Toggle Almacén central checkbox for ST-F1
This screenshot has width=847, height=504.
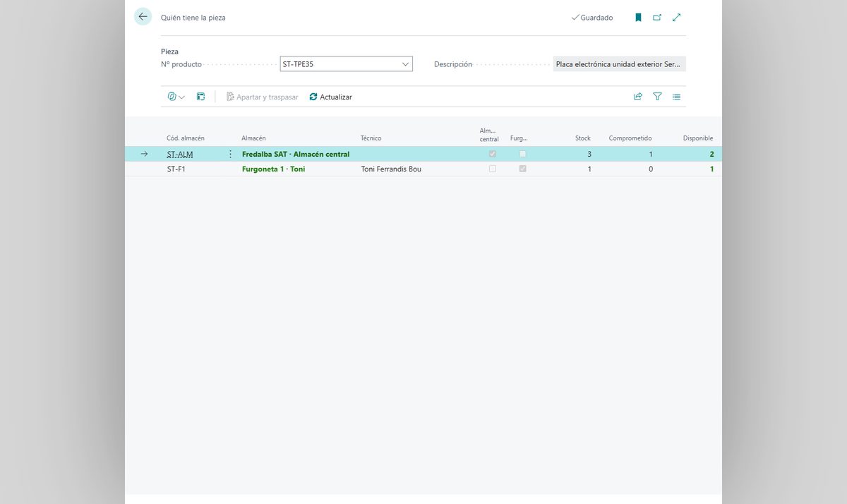coord(493,169)
